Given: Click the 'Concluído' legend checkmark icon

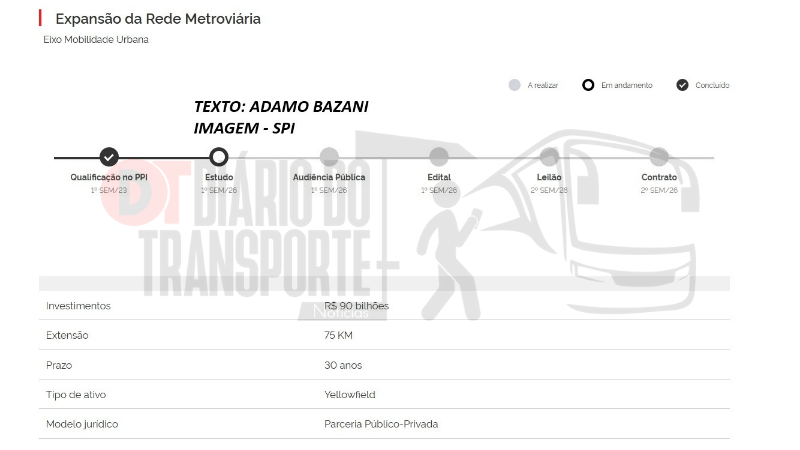Looking at the screenshot, I should pyautogui.click(x=682, y=85).
